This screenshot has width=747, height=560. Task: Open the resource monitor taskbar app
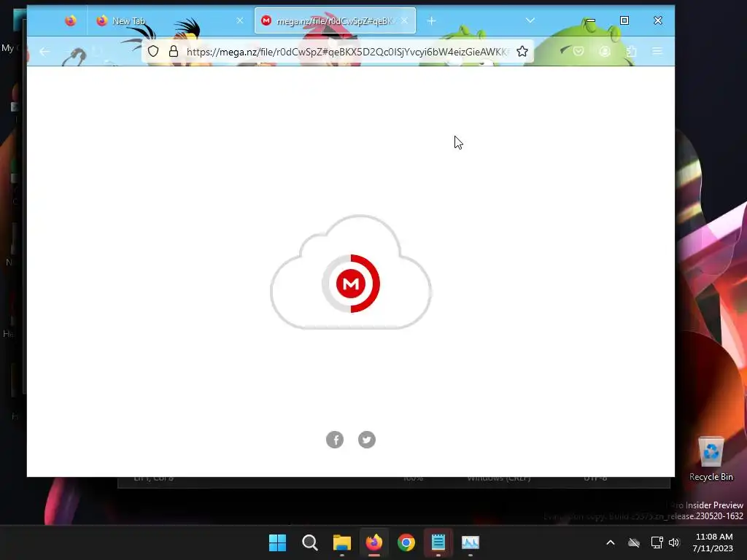471,542
